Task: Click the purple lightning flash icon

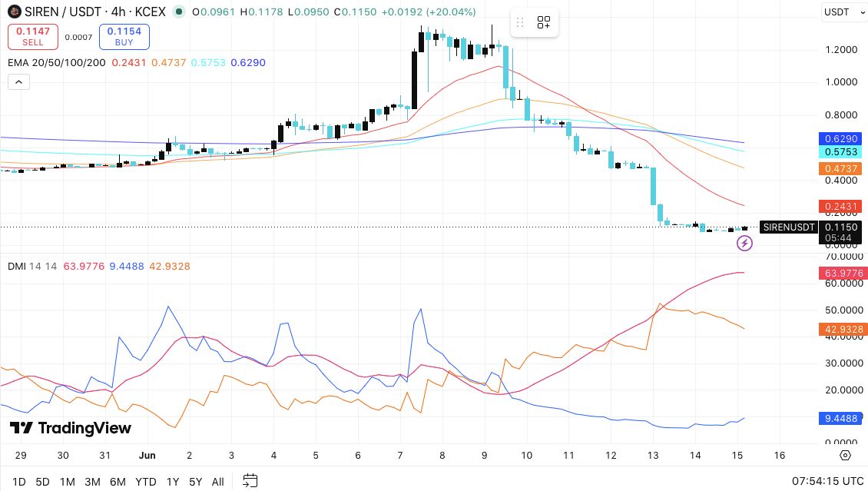Action: pos(744,243)
